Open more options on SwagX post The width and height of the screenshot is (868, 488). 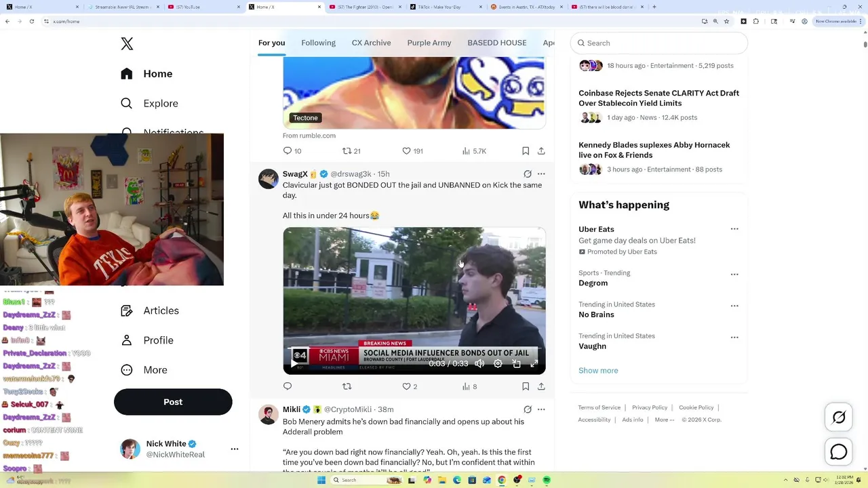pyautogui.click(x=541, y=174)
